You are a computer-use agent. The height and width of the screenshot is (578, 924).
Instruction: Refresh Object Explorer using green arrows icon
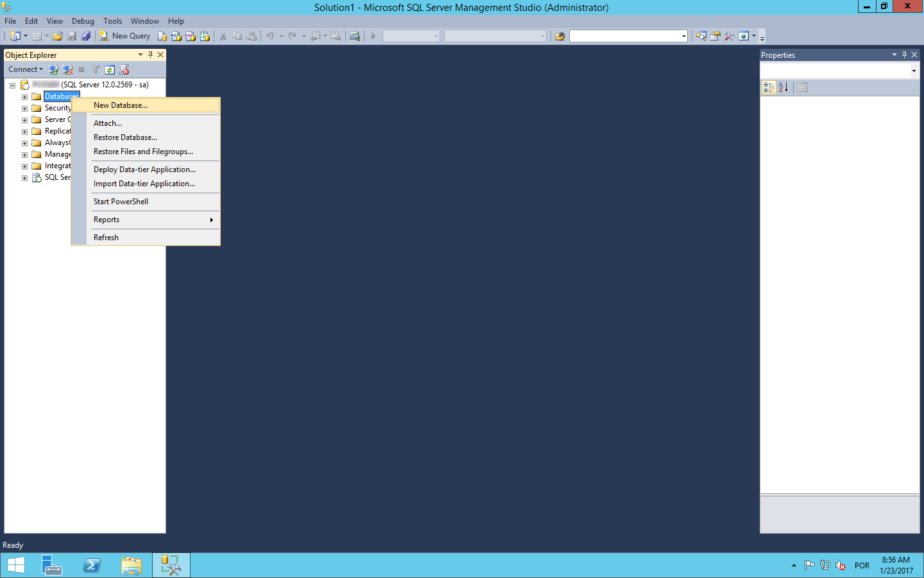(x=110, y=69)
